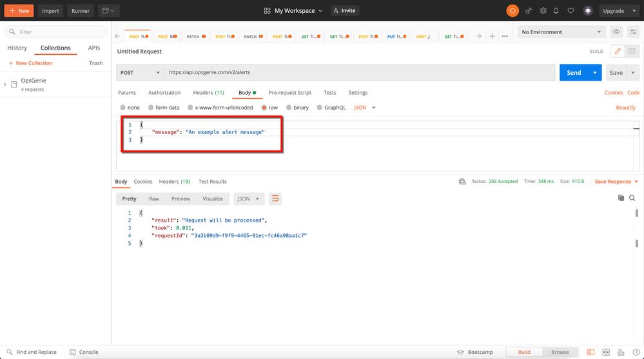
Task: Select the form-data radio button
Action: 151,108
